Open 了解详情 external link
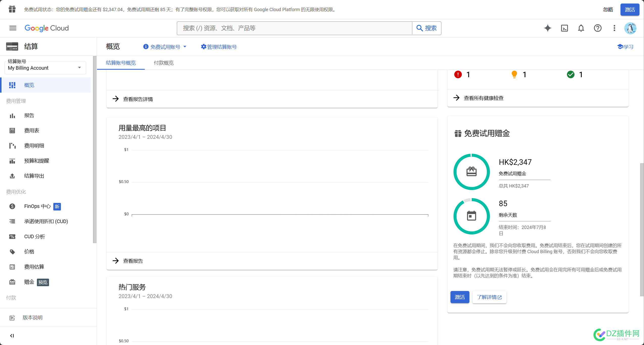Image resolution: width=644 pixels, height=345 pixels. pyautogui.click(x=489, y=297)
